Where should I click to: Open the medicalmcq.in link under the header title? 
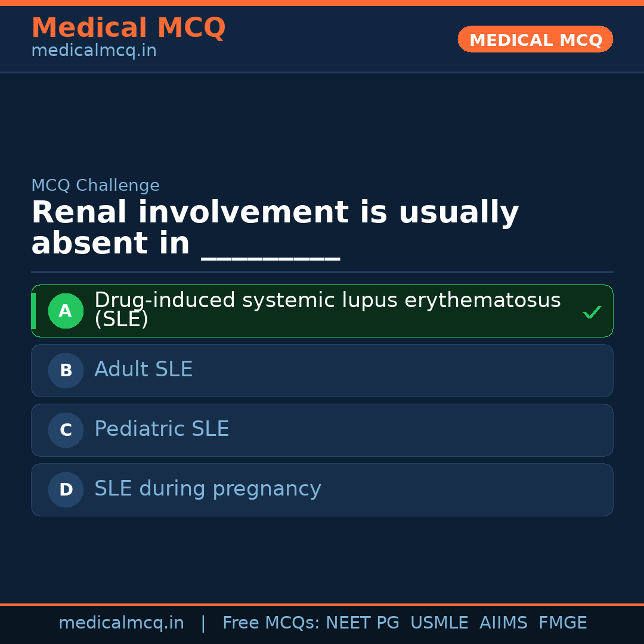pyautogui.click(x=94, y=51)
